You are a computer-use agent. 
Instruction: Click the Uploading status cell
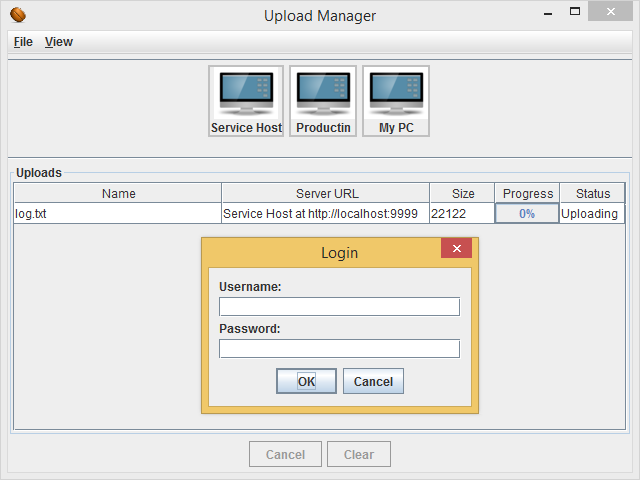[592, 213]
